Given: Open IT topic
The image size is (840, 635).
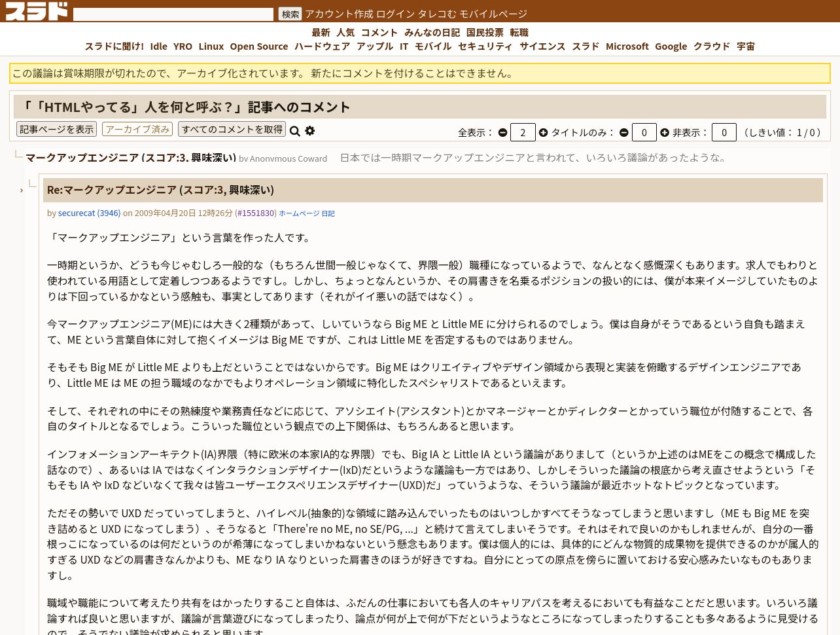Looking at the screenshot, I should click(404, 46).
